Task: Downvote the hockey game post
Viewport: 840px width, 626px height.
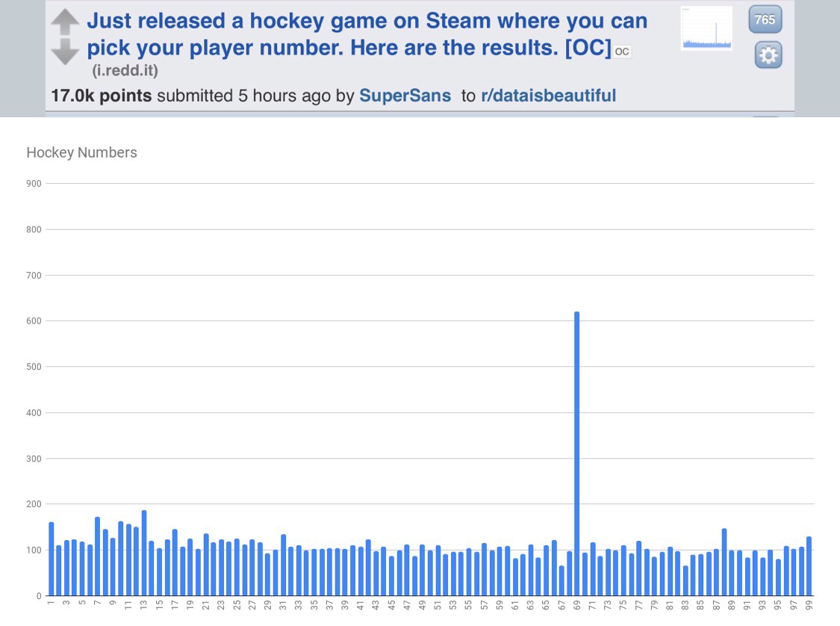Action: pos(65,52)
